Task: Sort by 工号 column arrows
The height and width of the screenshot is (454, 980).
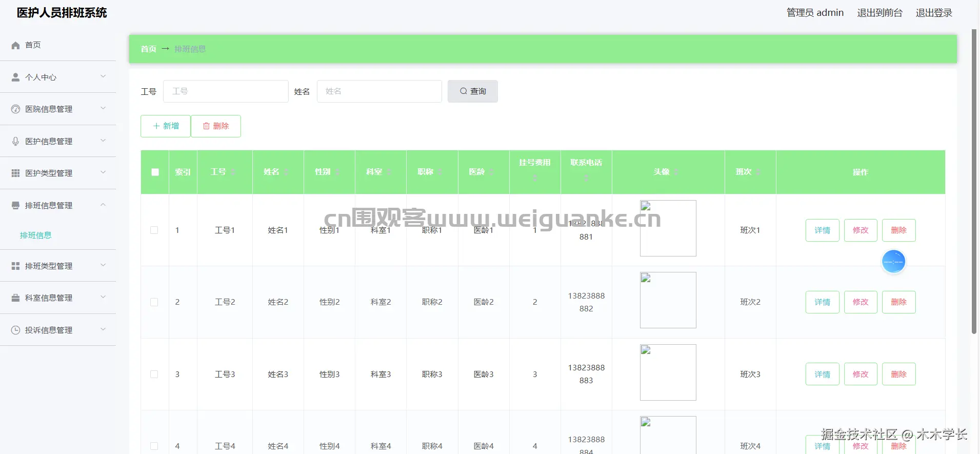Action: point(233,172)
